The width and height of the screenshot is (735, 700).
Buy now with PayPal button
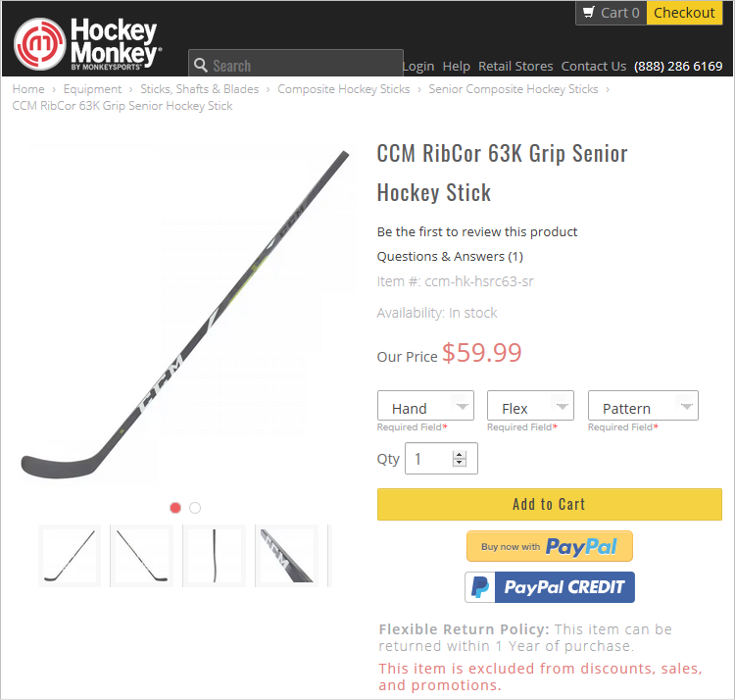(x=550, y=546)
